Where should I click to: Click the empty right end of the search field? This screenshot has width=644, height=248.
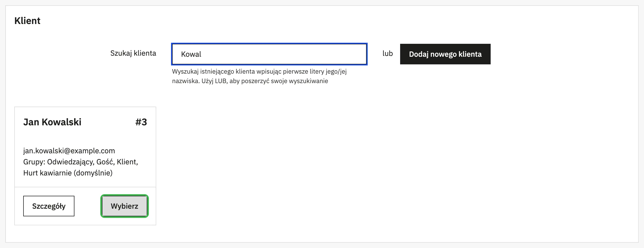point(330,54)
